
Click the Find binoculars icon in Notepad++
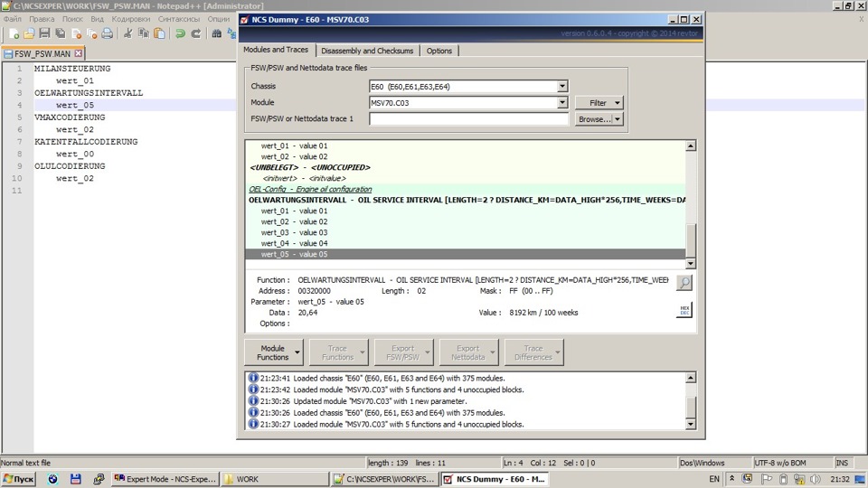[216, 33]
